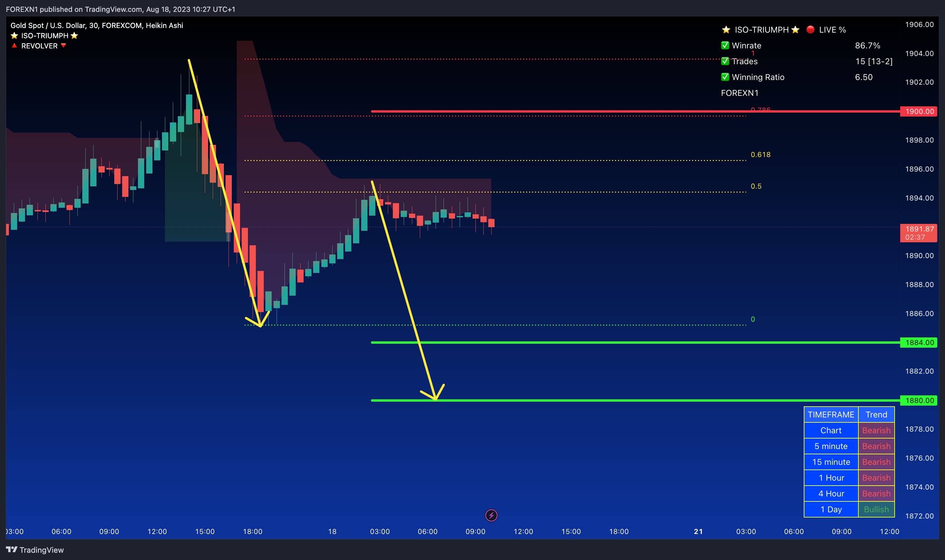
Task: Click the REVOLVER indicator legend label
Action: pos(39,46)
